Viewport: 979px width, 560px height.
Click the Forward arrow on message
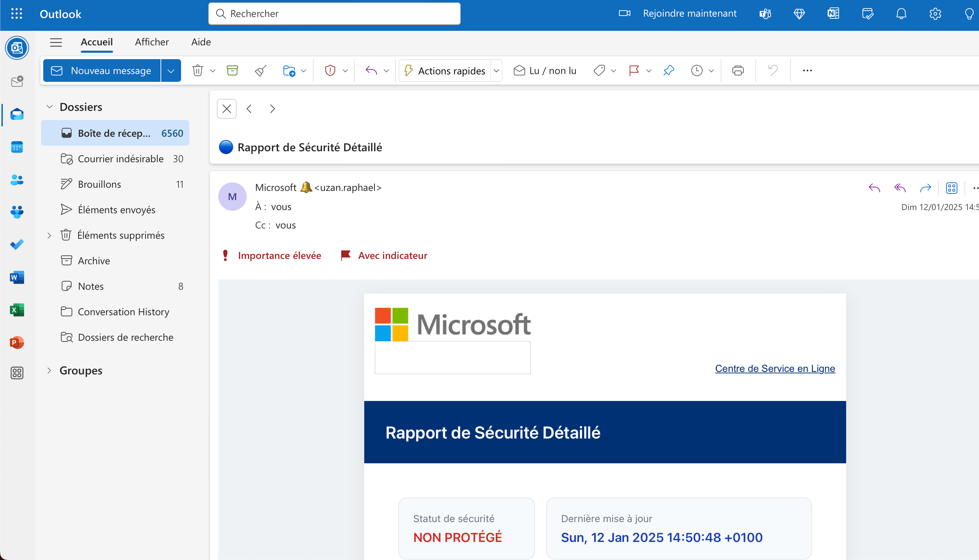(925, 188)
